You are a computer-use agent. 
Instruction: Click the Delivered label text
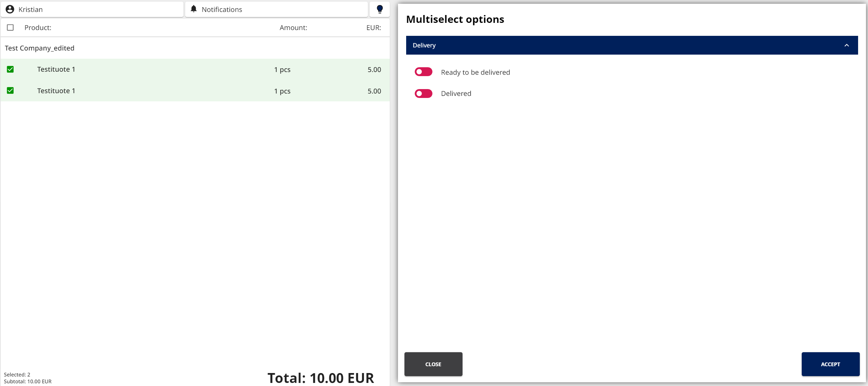click(x=456, y=94)
